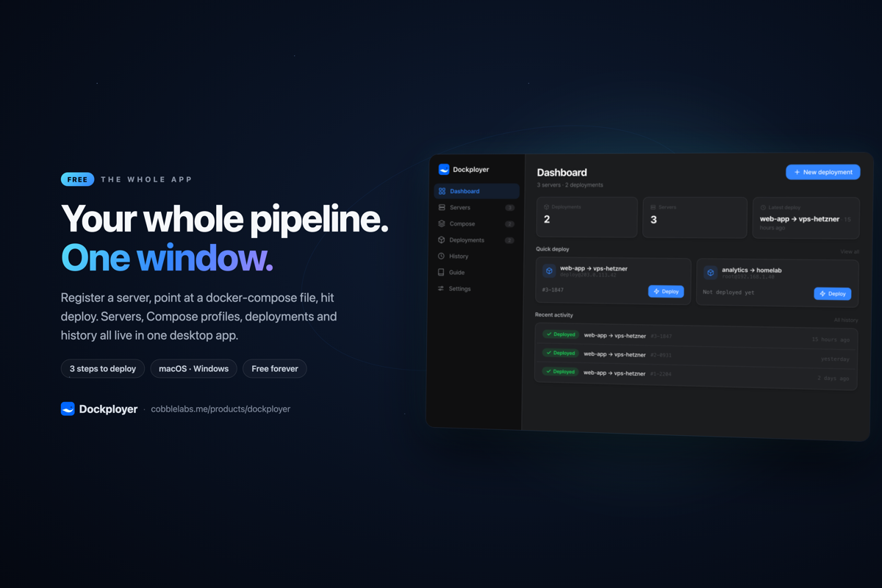Click the Deployed badge for #1-2204
This screenshot has height=588, width=882.
pos(560,372)
